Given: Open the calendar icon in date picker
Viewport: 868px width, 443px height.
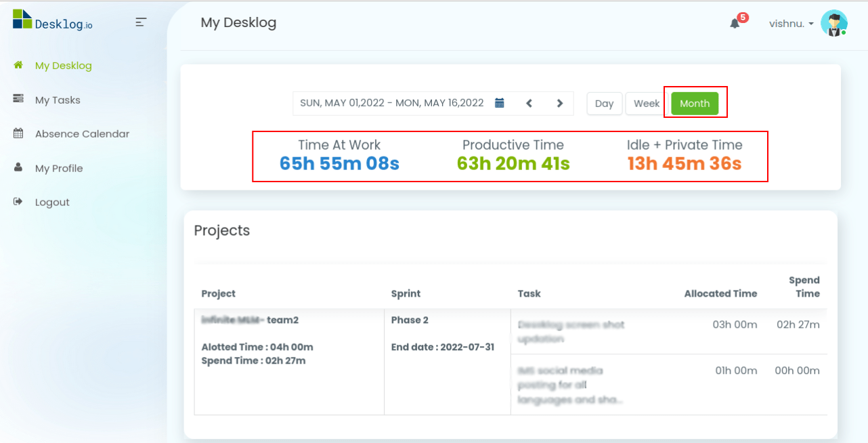Looking at the screenshot, I should (x=500, y=102).
